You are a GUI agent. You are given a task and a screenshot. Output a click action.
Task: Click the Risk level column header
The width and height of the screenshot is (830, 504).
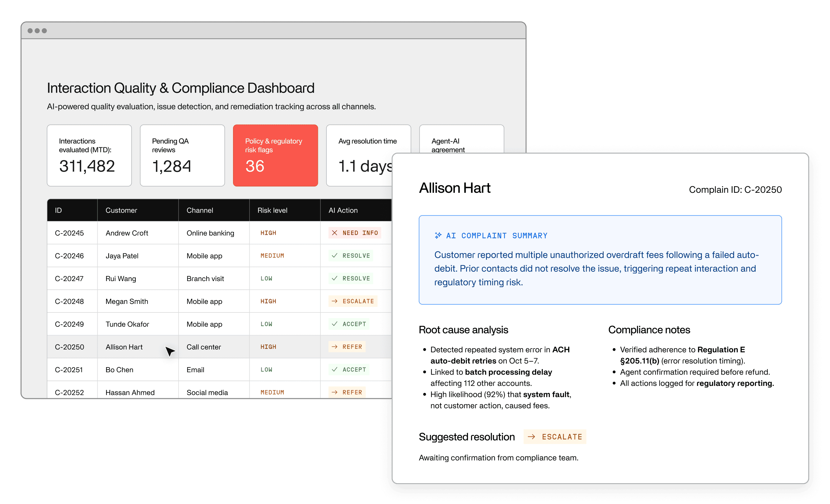pyautogui.click(x=272, y=210)
